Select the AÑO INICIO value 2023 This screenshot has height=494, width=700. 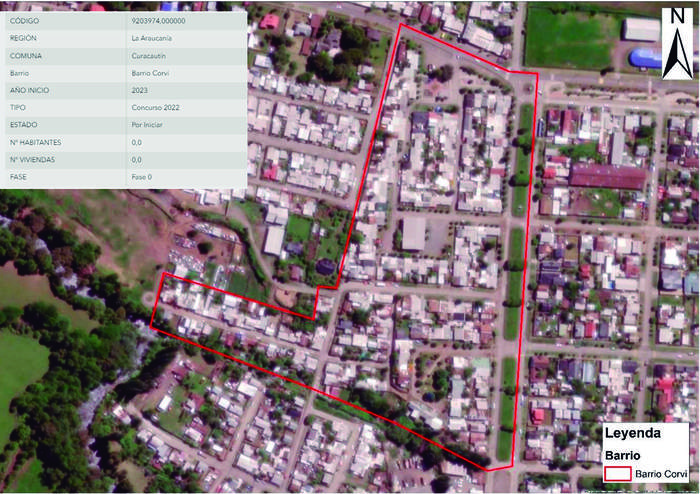point(139,90)
